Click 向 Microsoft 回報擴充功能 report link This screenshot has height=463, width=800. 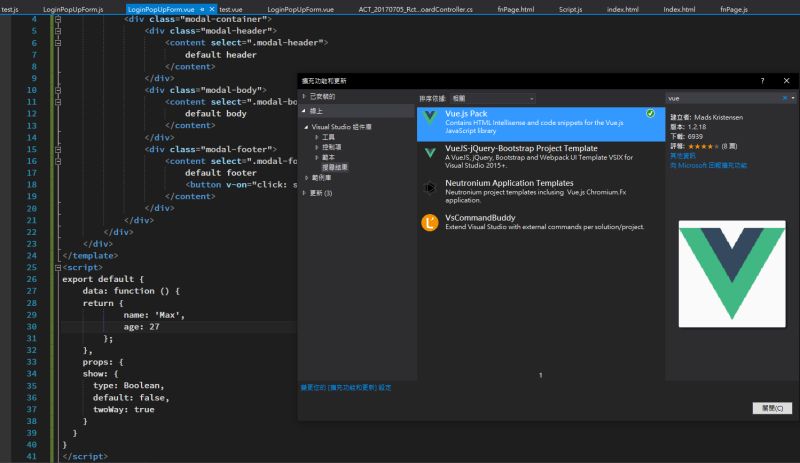tap(709, 165)
